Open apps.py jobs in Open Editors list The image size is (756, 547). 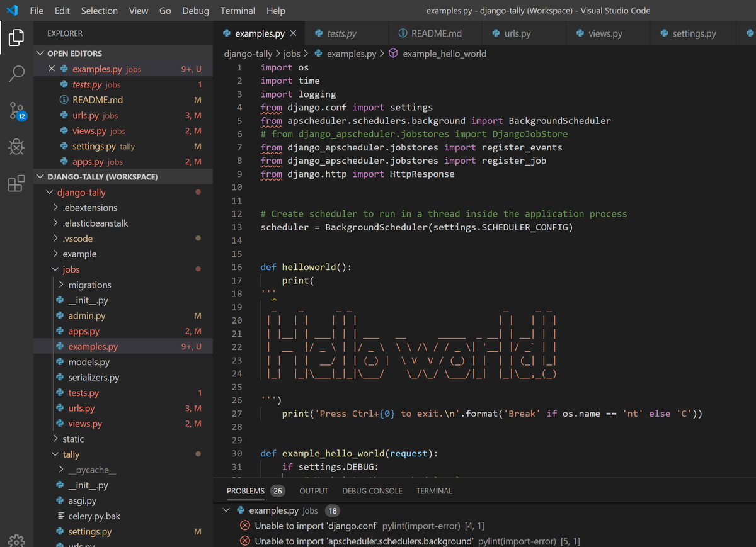click(123, 162)
